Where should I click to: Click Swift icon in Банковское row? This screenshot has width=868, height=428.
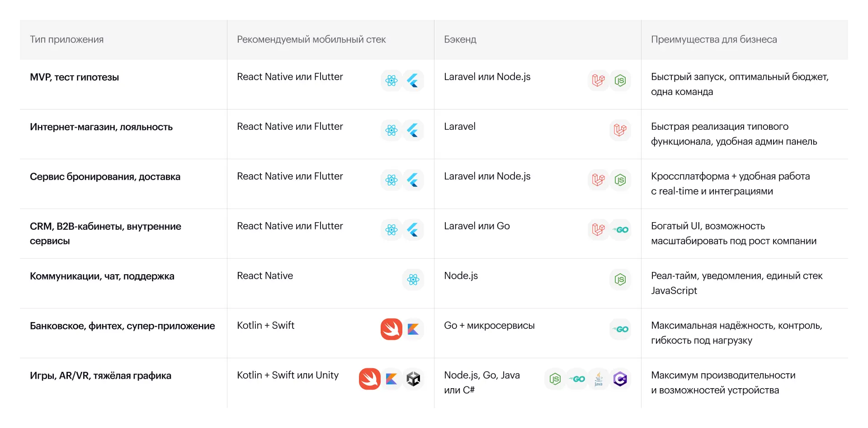point(392,329)
